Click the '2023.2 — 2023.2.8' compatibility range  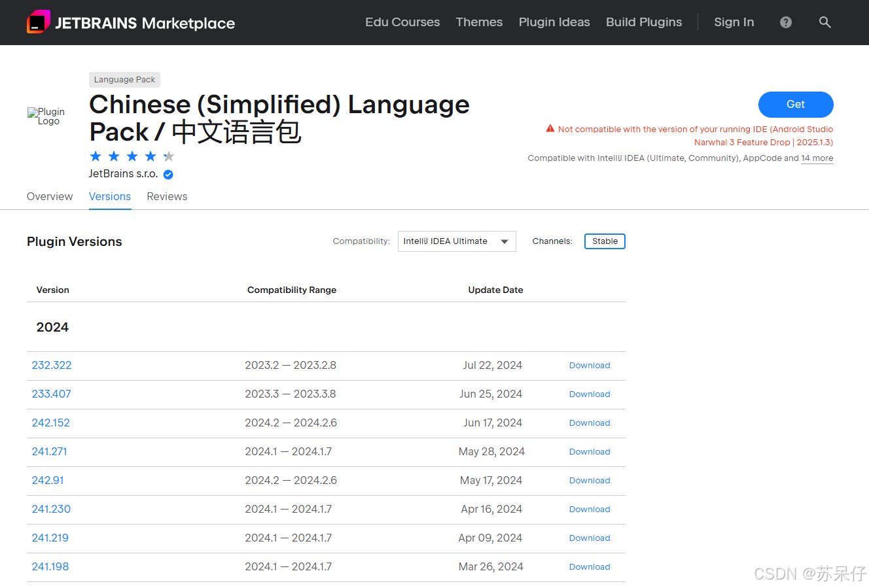click(x=291, y=365)
